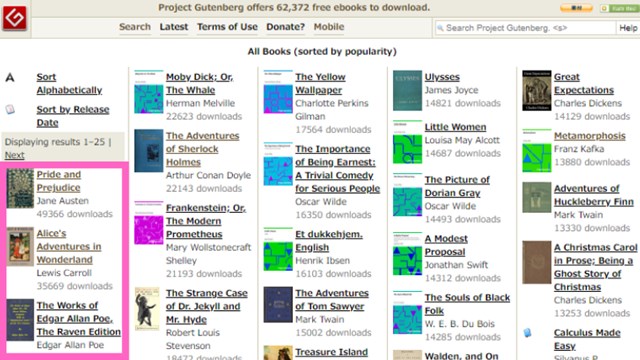
Task: Click the Importance of Being Earnest cover
Action: (278, 164)
